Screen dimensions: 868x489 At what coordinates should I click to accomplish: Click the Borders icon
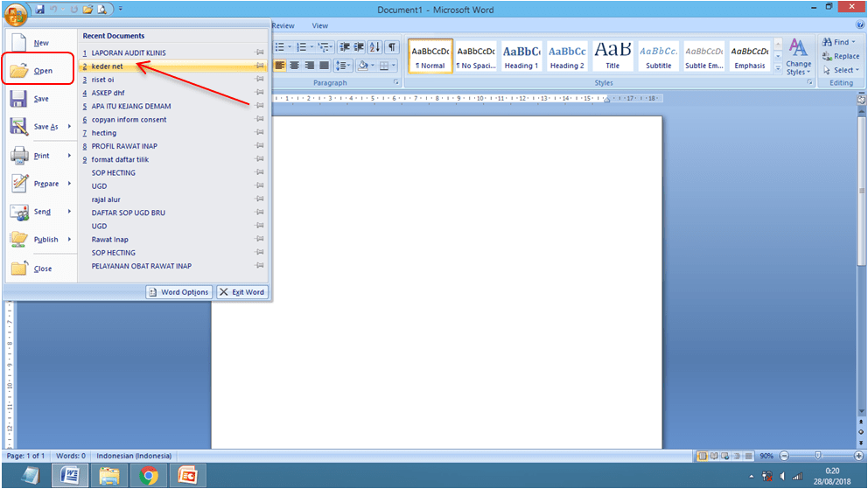click(383, 66)
